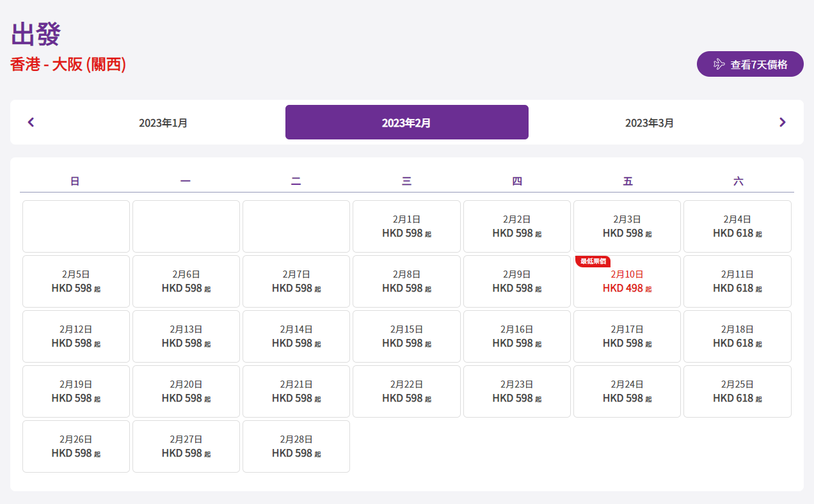Select the 2023年2月 month tab
Viewport: 814px width, 504px height.
(406, 122)
